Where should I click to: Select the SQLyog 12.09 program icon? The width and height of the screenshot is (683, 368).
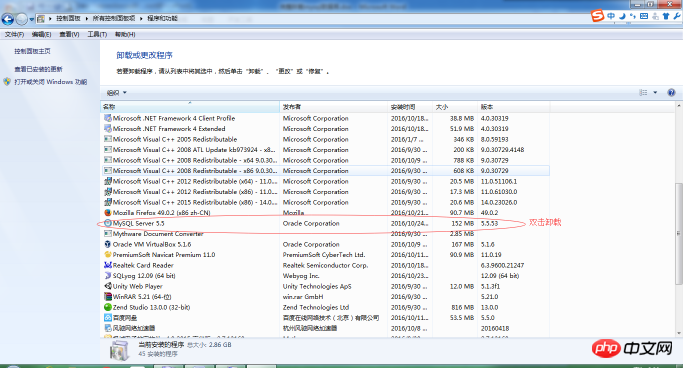[108, 276]
